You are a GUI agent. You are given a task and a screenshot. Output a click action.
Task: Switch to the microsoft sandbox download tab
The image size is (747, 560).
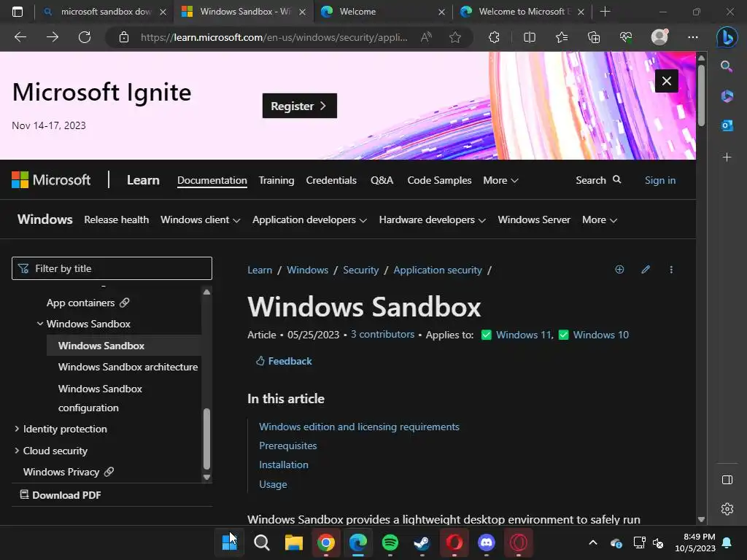pyautogui.click(x=105, y=12)
